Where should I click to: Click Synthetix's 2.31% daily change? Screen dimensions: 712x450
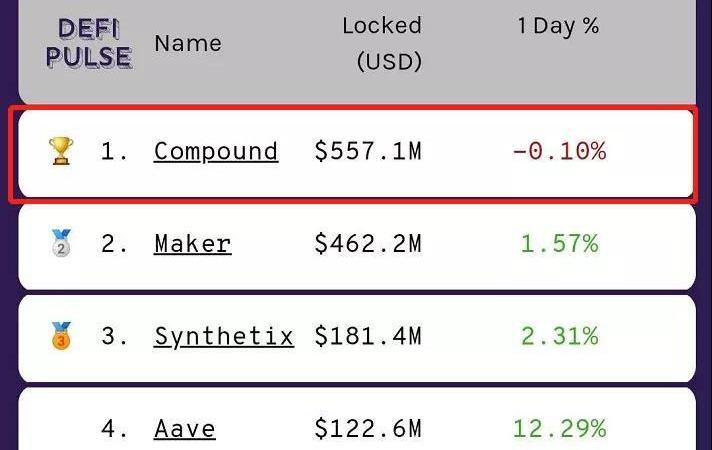click(559, 336)
